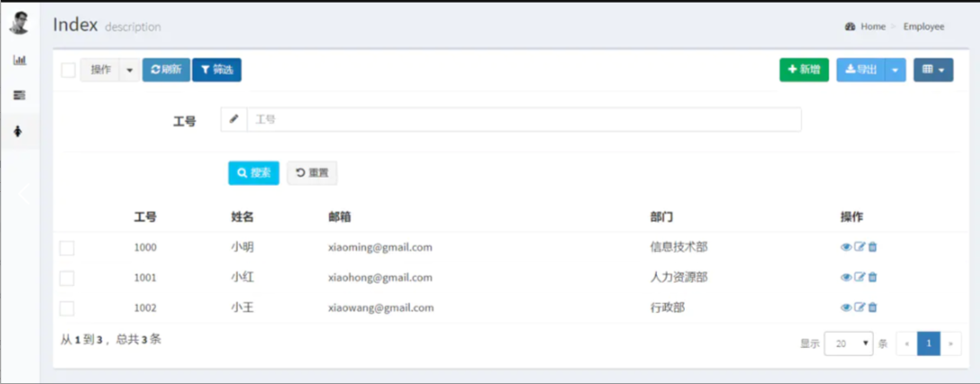Delete employee 1000 with trash icon
This screenshot has height=384, width=980.
point(872,248)
